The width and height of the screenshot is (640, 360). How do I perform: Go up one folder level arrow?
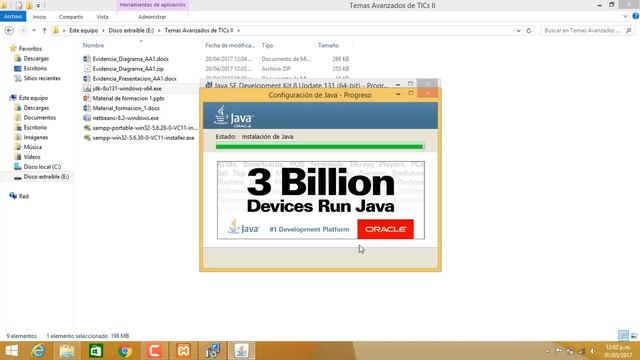click(x=44, y=31)
